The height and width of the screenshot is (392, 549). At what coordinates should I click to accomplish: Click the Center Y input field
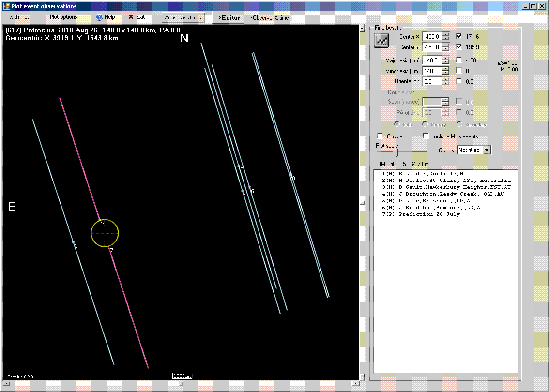click(x=432, y=47)
